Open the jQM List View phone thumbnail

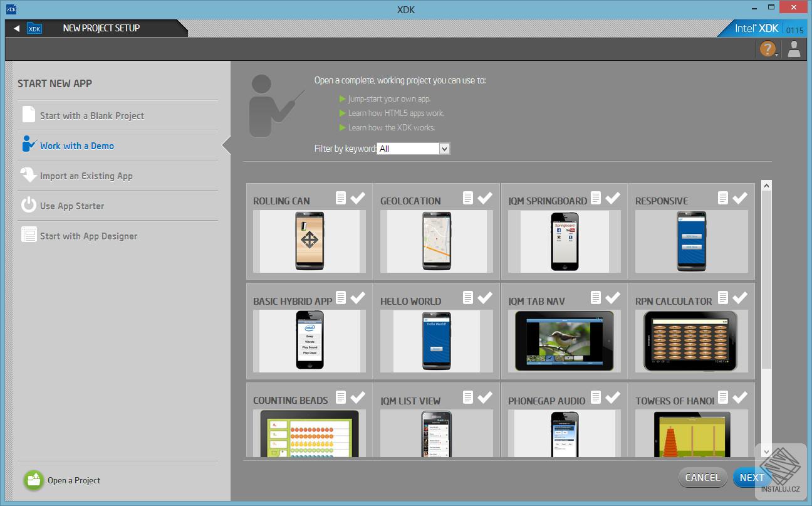click(437, 434)
